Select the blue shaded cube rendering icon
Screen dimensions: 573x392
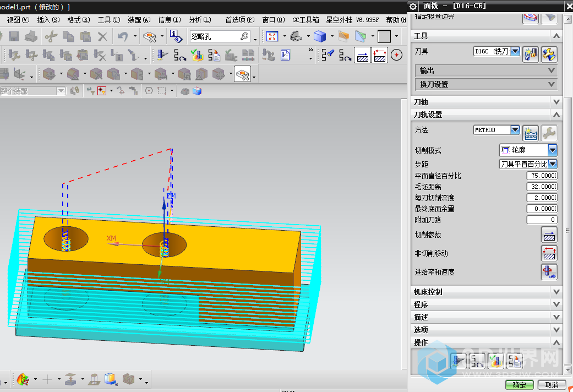click(x=320, y=36)
